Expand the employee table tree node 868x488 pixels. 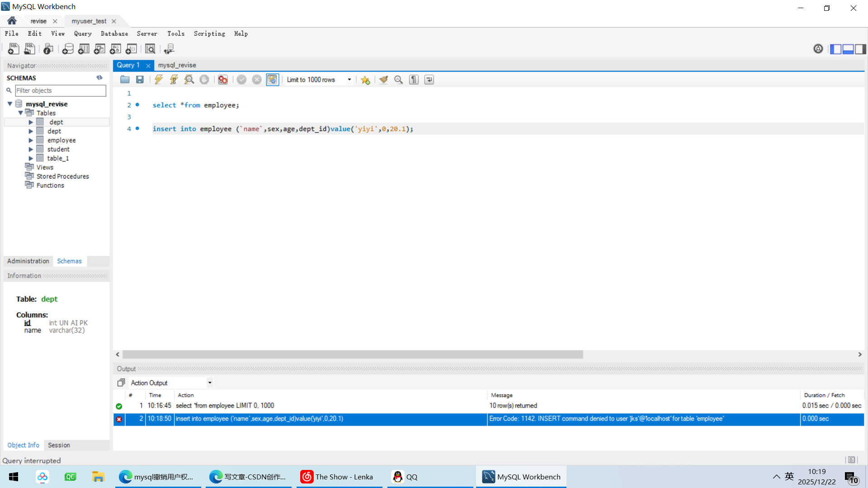(31, 141)
